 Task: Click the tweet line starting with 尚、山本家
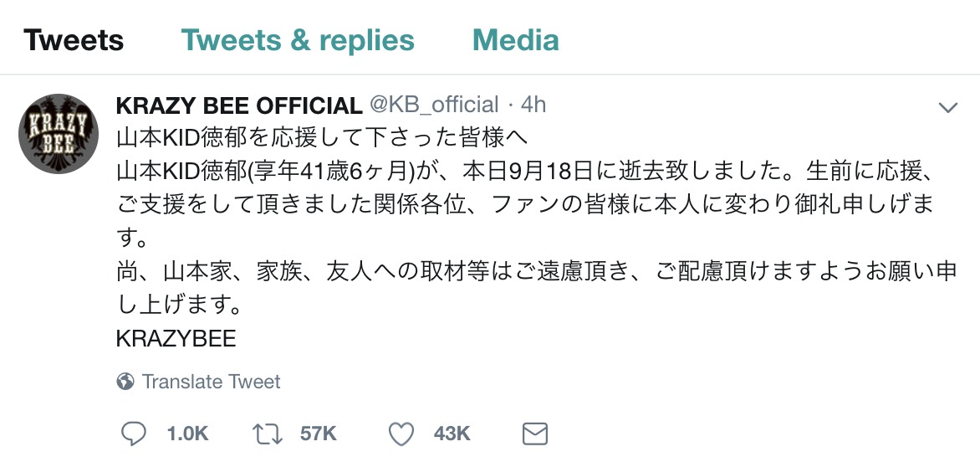(x=535, y=273)
